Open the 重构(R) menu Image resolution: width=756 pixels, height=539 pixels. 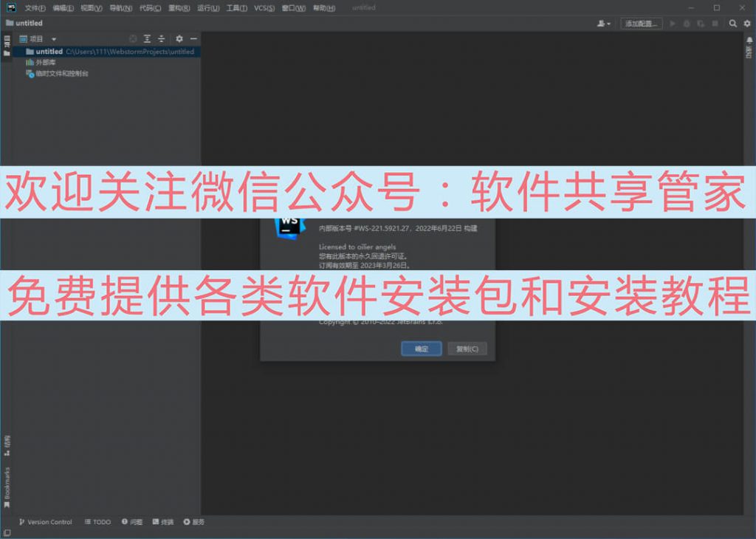179,8
